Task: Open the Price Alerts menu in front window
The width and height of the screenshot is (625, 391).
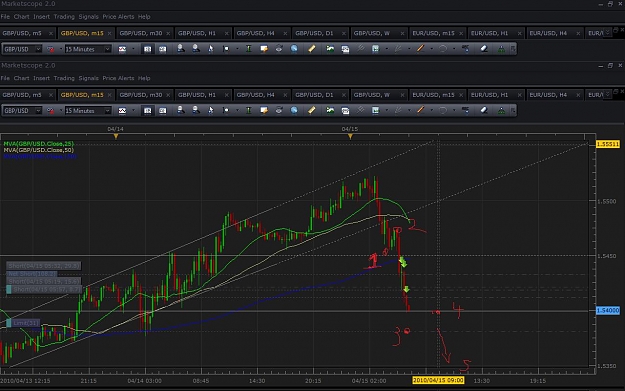Action: (118, 78)
